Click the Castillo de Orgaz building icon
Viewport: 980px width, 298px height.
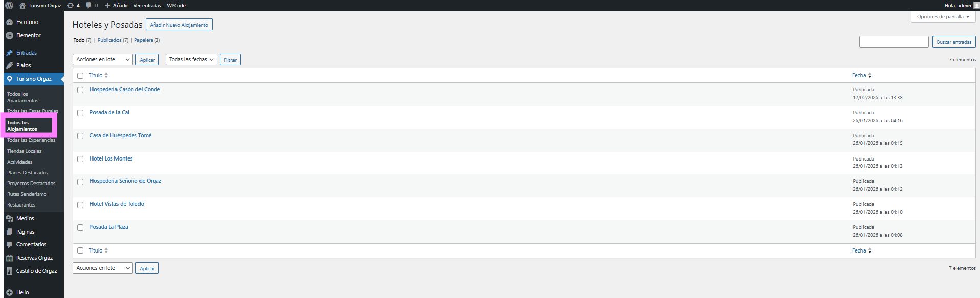point(9,271)
